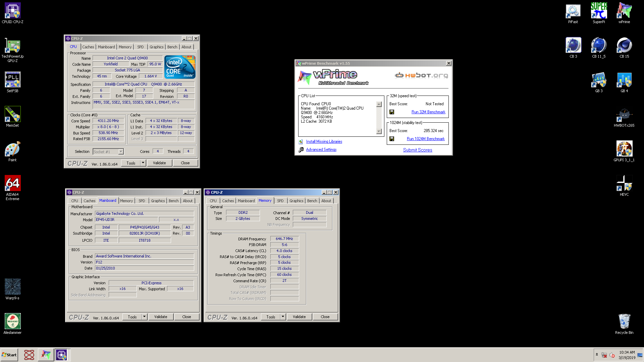
Task: Click the HWBOT.org logo in wPrime
Action: click(421, 75)
